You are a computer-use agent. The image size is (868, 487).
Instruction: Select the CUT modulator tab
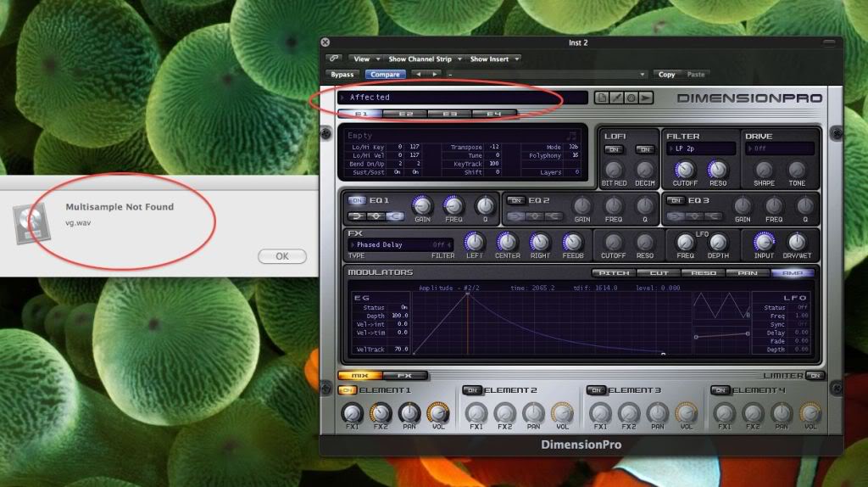tap(659, 272)
